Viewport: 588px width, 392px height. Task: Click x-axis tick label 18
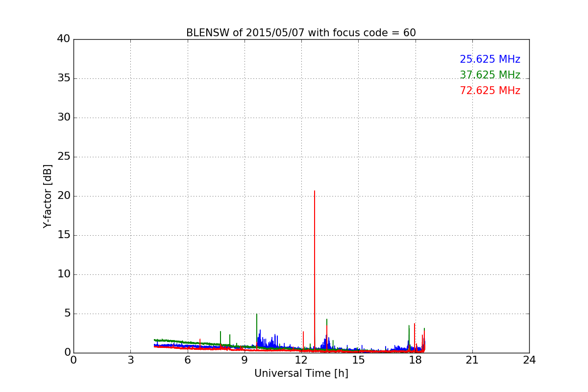pos(416,360)
